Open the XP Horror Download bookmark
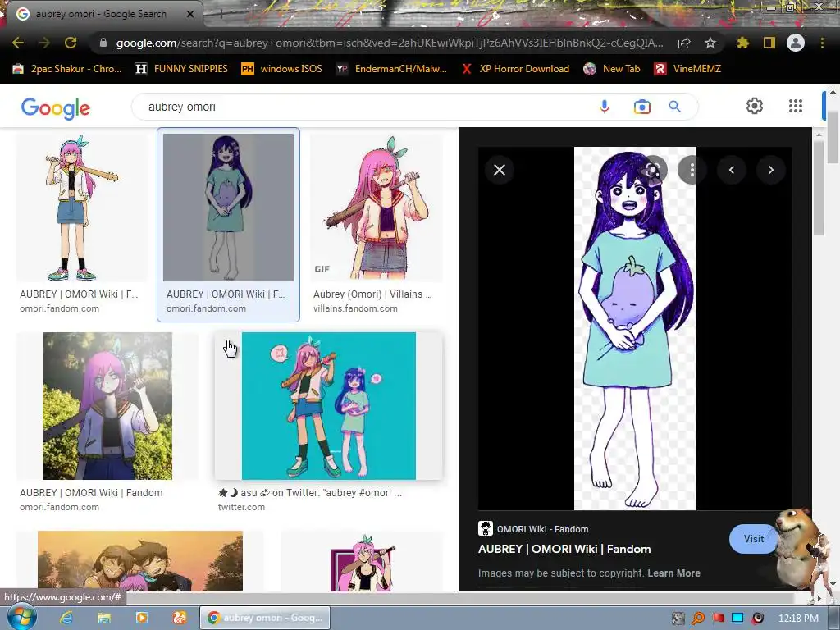The height and width of the screenshot is (630, 840). (515, 69)
